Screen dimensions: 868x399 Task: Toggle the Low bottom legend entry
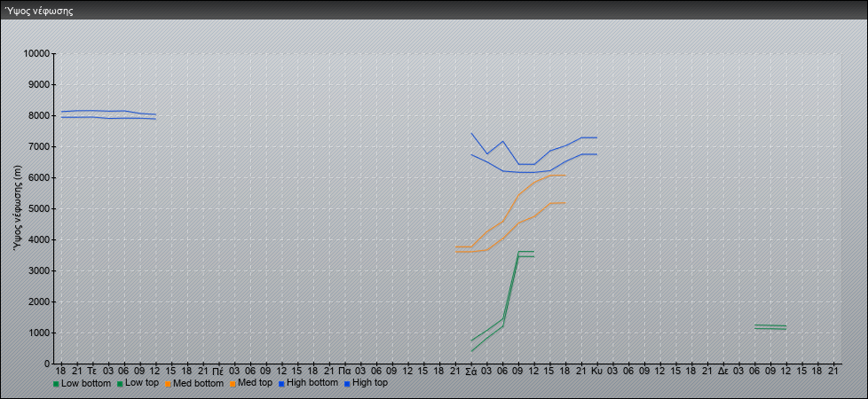coord(82,383)
